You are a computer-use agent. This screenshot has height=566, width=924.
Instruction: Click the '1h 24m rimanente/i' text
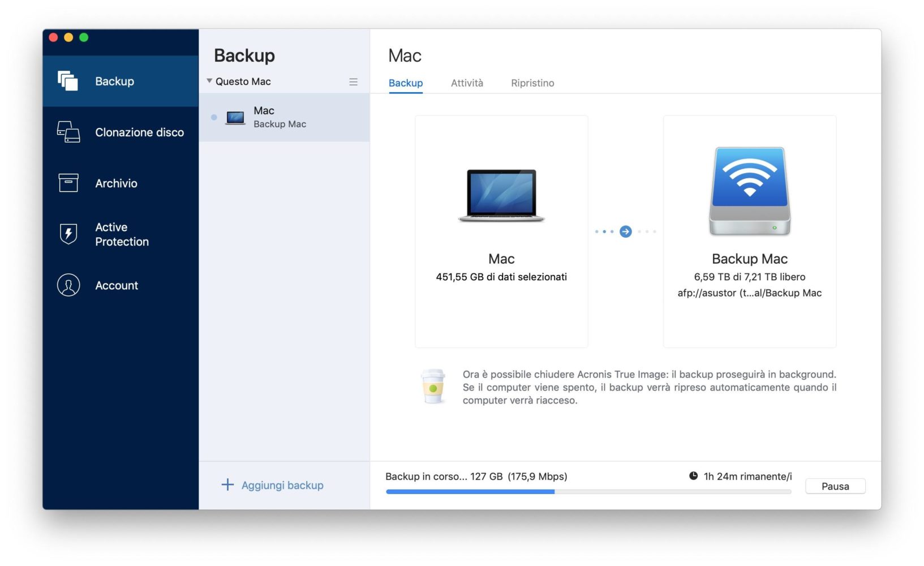[747, 477]
